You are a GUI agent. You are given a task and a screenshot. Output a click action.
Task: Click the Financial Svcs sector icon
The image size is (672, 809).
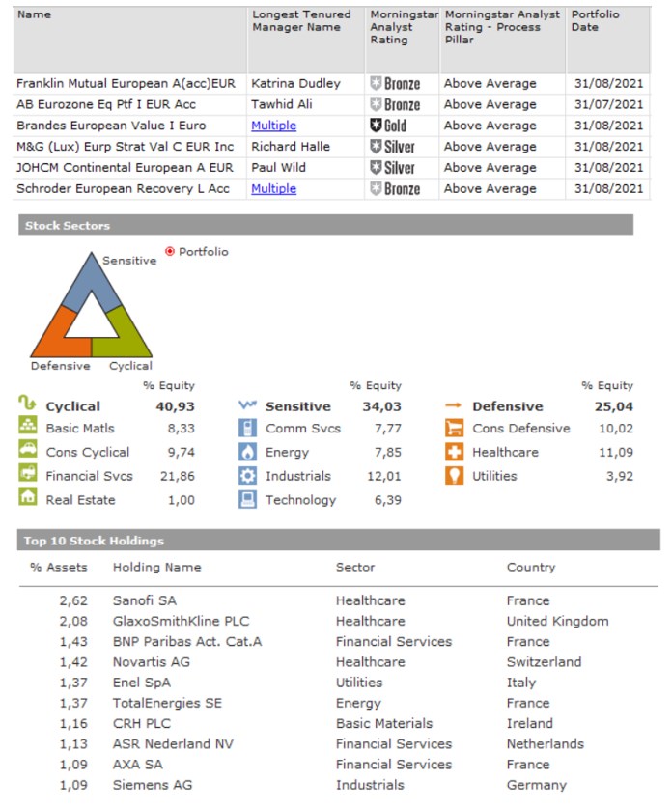click(28, 475)
